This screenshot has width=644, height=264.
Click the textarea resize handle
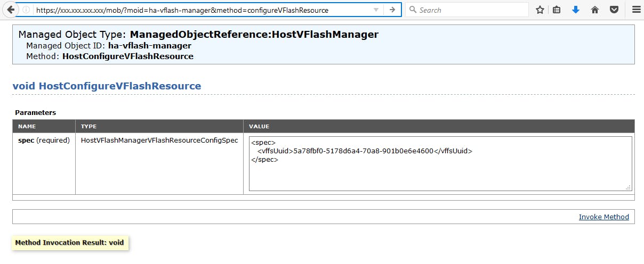click(628, 187)
